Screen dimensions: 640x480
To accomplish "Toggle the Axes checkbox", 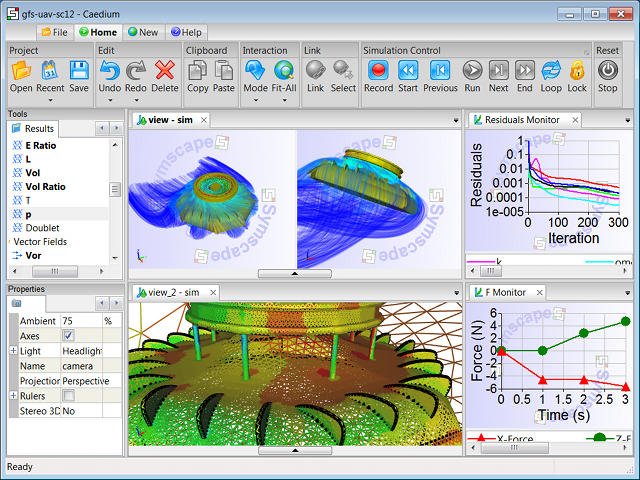I will (68, 336).
